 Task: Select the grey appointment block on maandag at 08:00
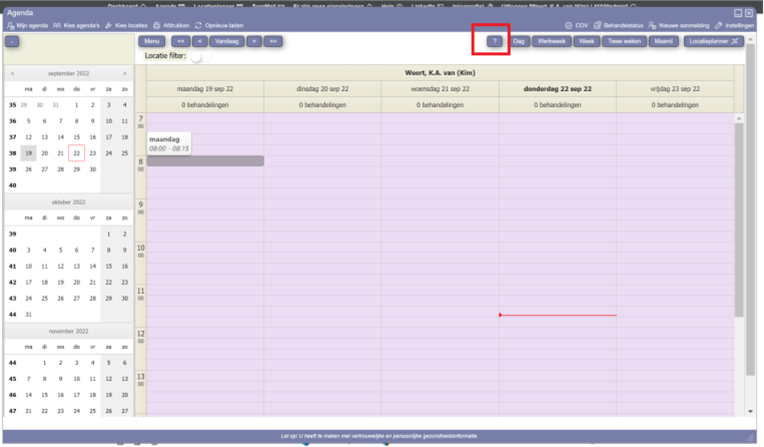coord(205,161)
